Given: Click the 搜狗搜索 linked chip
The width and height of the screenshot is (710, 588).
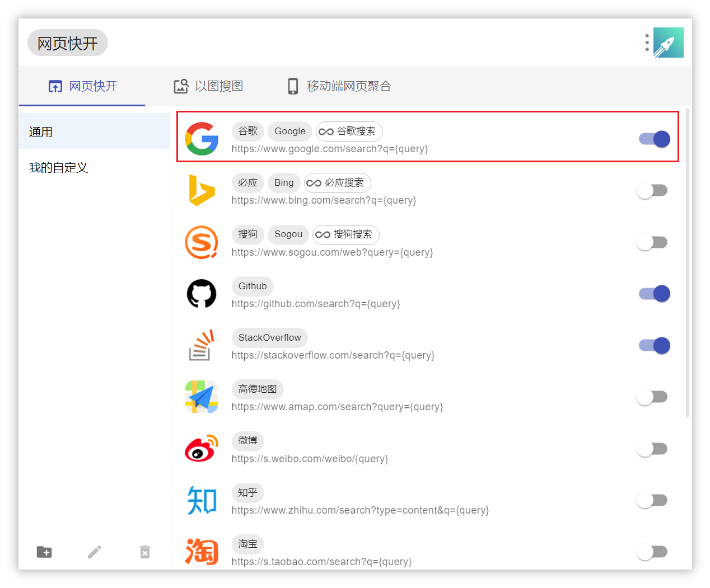Looking at the screenshot, I should (346, 234).
